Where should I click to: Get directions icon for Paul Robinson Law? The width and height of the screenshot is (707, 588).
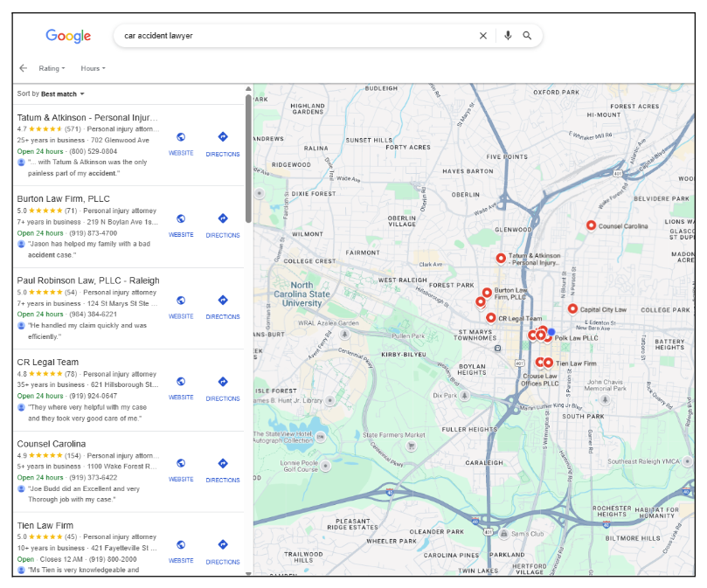223,300
